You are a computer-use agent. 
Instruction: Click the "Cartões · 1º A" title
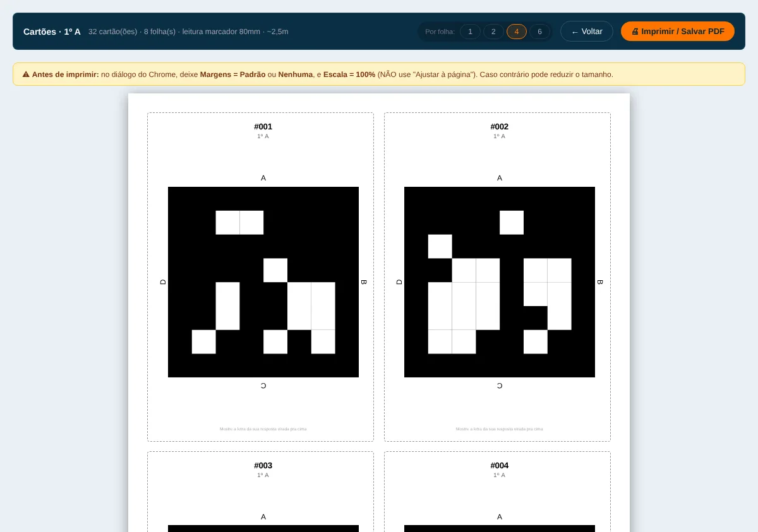[52, 32]
